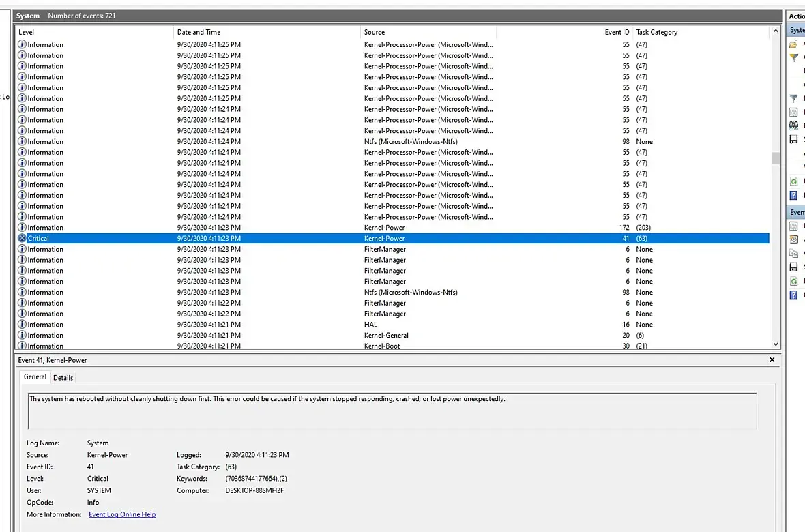This screenshot has height=532, width=805.
Task: Select the HAL event with ID 16
Action: point(393,325)
